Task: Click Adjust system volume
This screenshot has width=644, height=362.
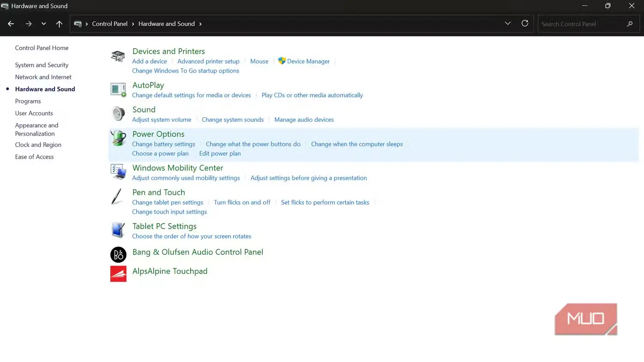Action: (162, 120)
